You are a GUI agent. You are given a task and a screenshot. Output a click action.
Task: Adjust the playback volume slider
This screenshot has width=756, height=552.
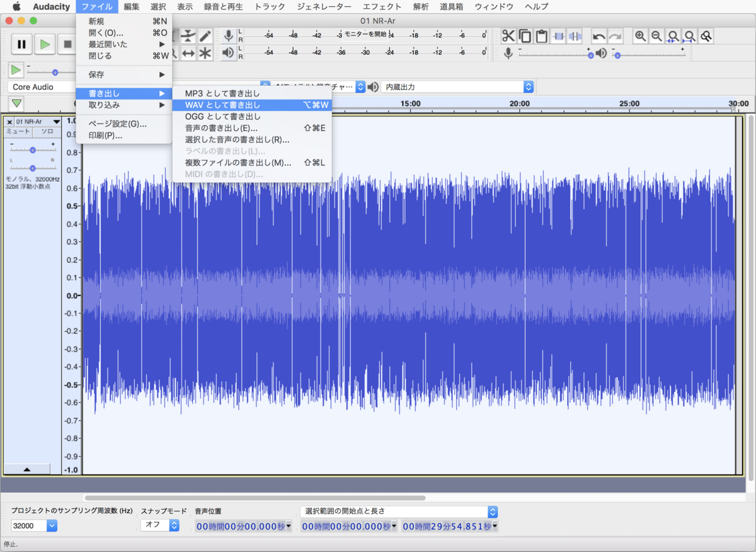(650, 54)
